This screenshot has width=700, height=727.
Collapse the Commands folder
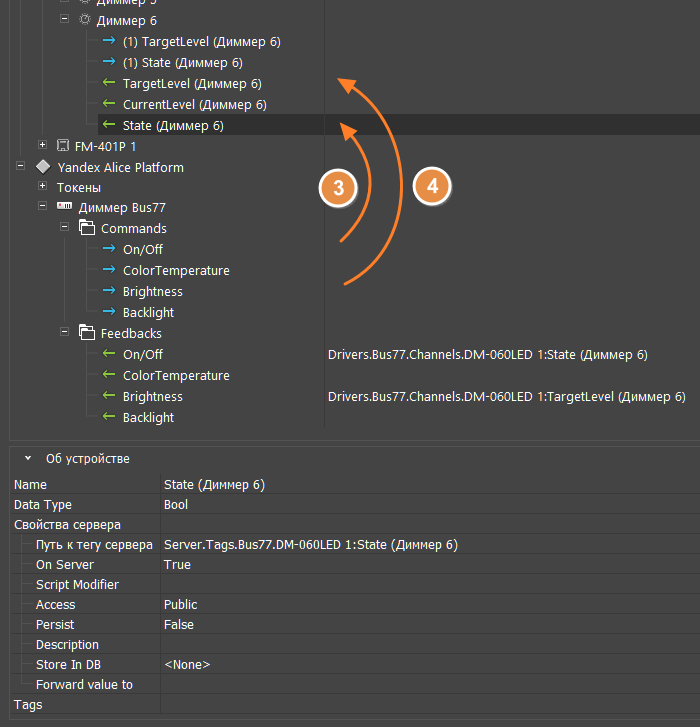point(64,229)
